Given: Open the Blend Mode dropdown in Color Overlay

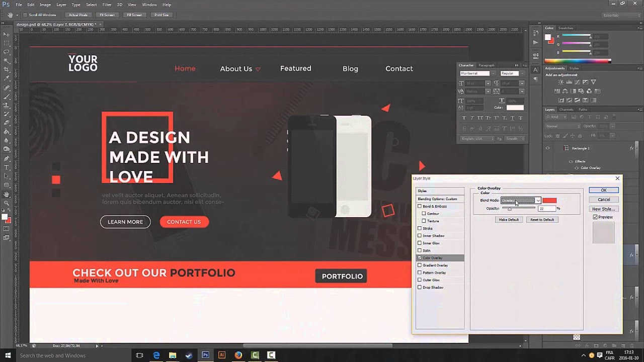Looking at the screenshot, I should [521, 201].
